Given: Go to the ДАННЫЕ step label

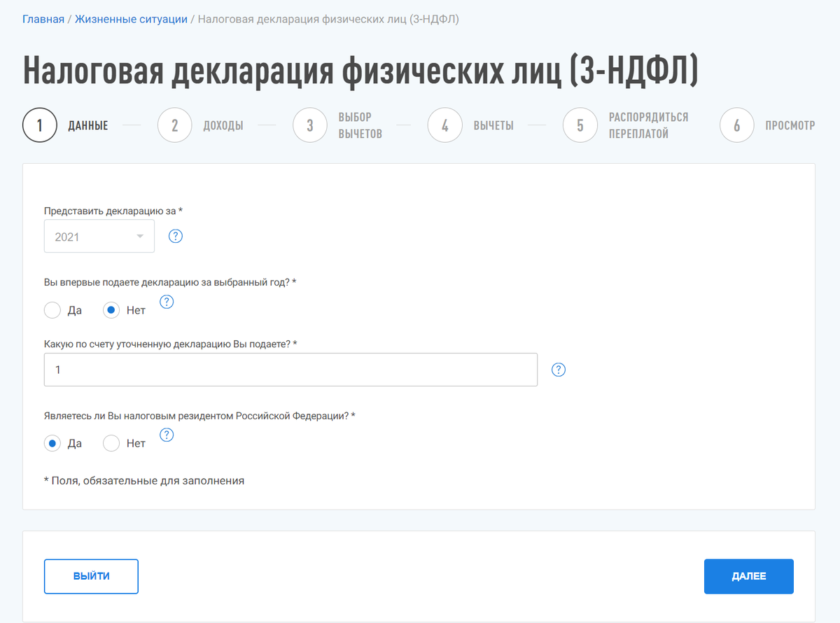Looking at the screenshot, I should pos(87,125).
